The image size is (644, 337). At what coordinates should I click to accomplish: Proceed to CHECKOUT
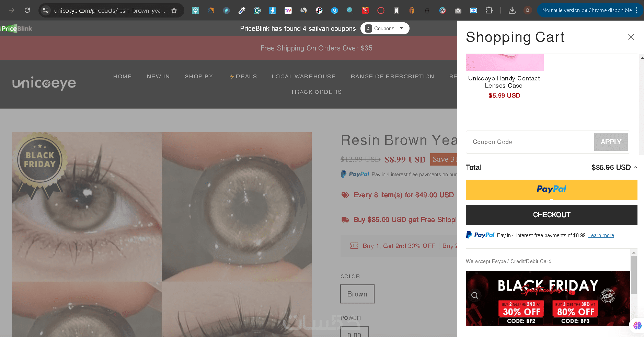552,215
